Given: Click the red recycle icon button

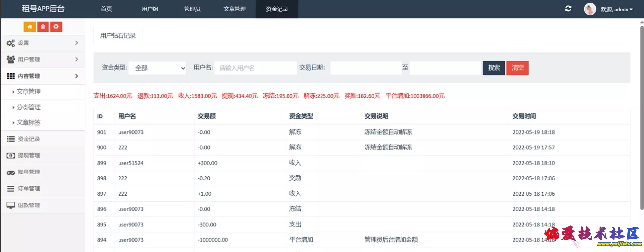Looking at the screenshot, I should point(56,27).
